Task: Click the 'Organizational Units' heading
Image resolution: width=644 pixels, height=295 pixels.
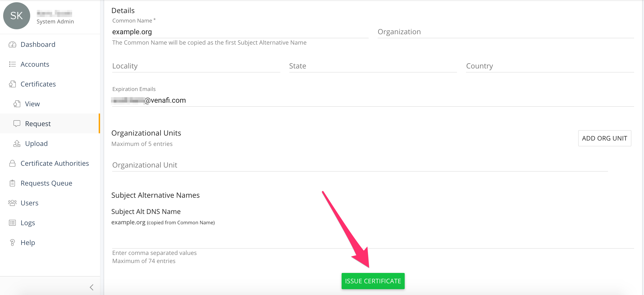Action: coord(146,133)
